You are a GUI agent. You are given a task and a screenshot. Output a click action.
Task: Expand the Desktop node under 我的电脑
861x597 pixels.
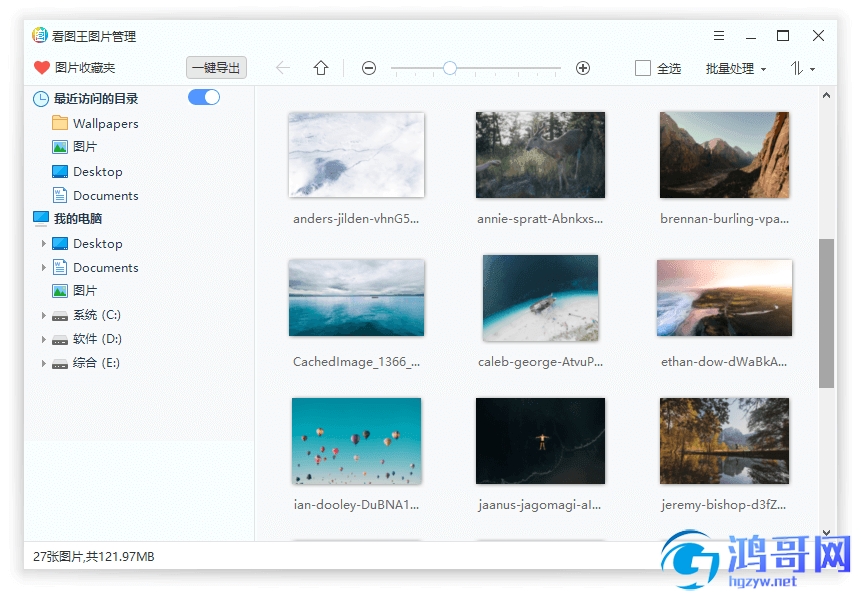point(43,243)
